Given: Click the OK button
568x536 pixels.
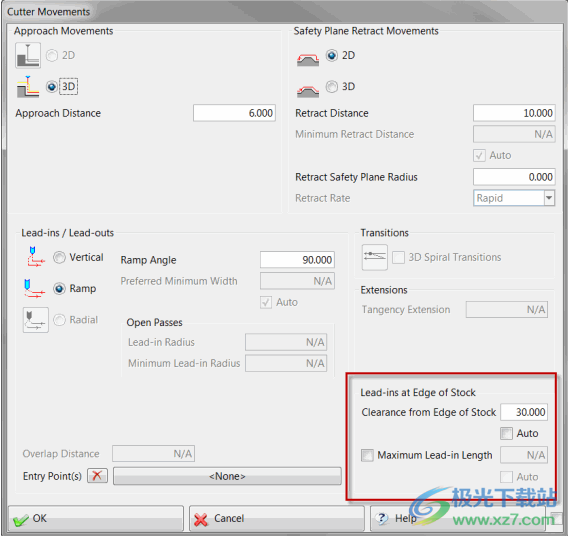Looking at the screenshot, I should (96, 519).
